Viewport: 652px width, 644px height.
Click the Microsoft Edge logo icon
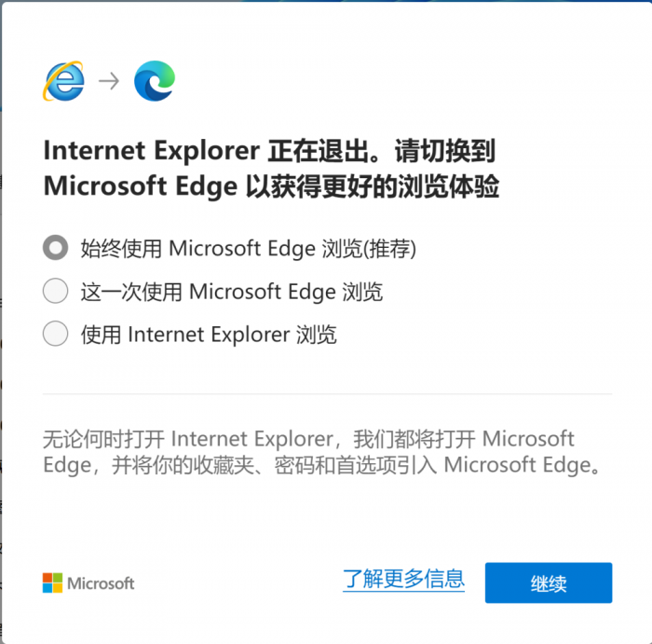point(154,81)
